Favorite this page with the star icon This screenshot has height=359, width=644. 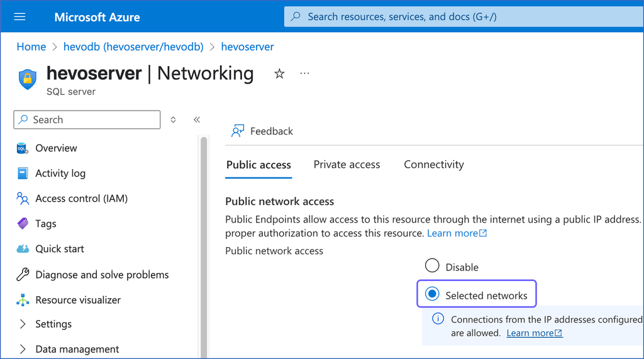click(x=279, y=74)
